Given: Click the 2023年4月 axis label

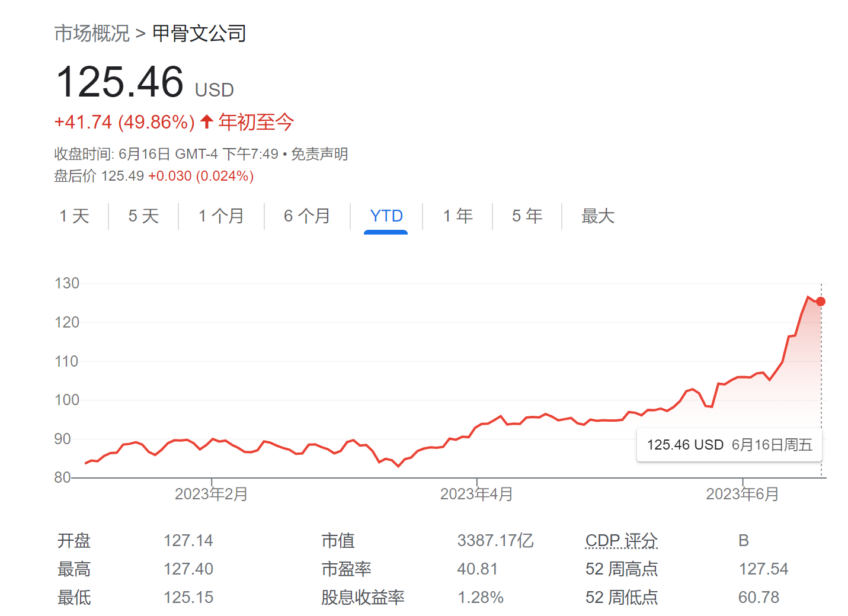Looking at the screenshot, I should (x=476, y=494).
